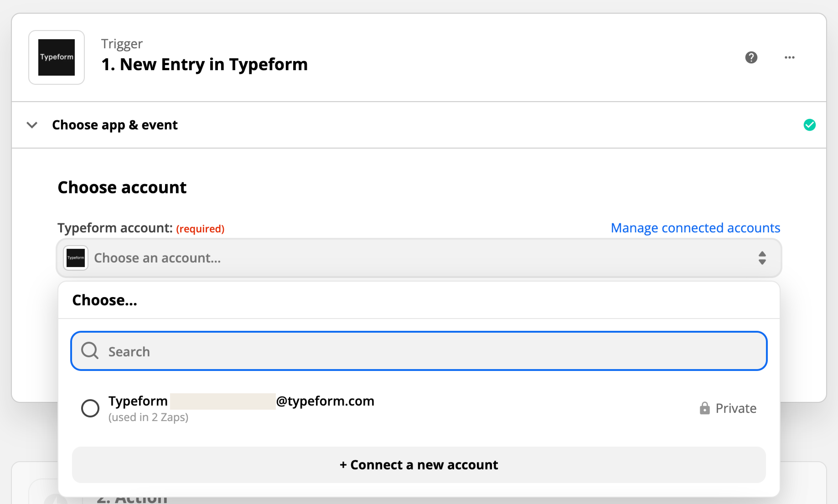Open the help question mark icon

(x=751, y=57)
